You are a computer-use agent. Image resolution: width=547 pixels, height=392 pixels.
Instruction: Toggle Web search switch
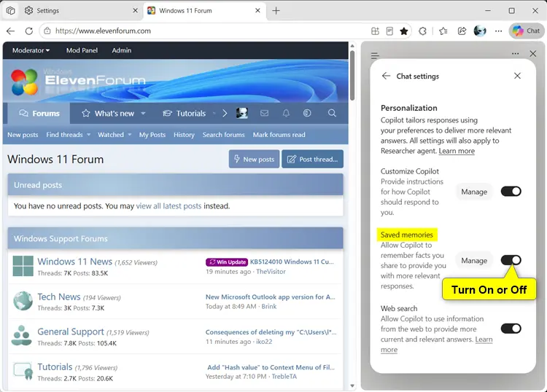(511, 329)
